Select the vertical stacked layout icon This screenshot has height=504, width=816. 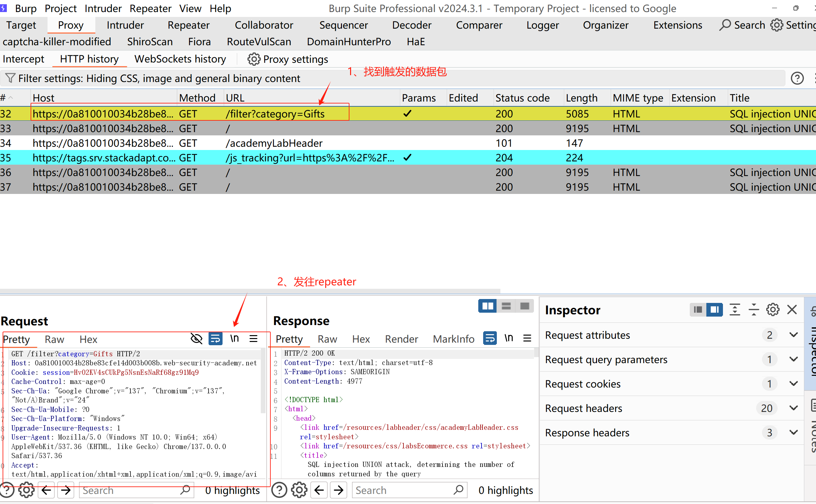click(x=506, y=306)
